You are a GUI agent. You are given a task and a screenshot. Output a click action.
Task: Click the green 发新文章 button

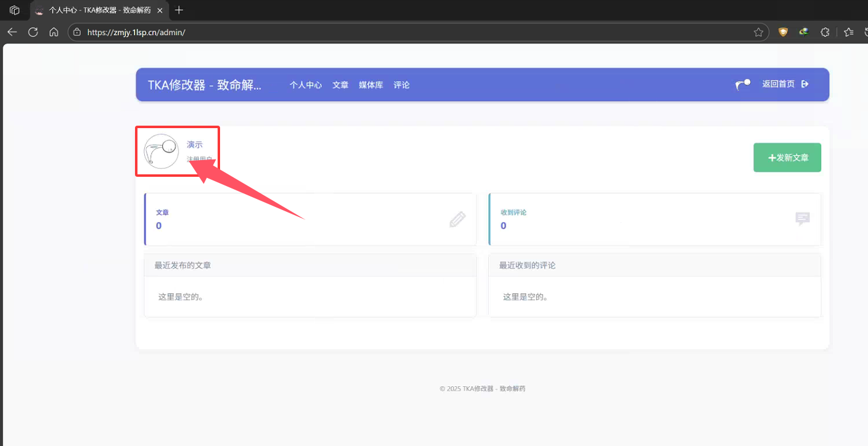tap(787, 158)
